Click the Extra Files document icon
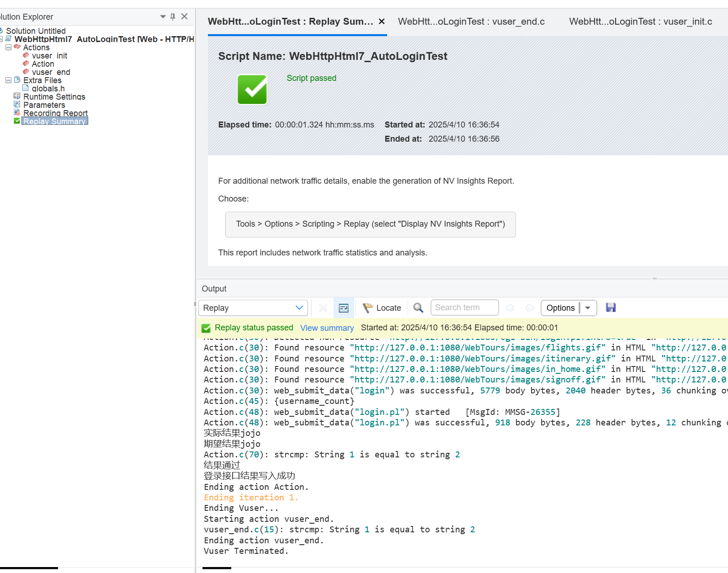Viewport: 728px width, 573px height. pyautogui.click(x=17, y=80)
